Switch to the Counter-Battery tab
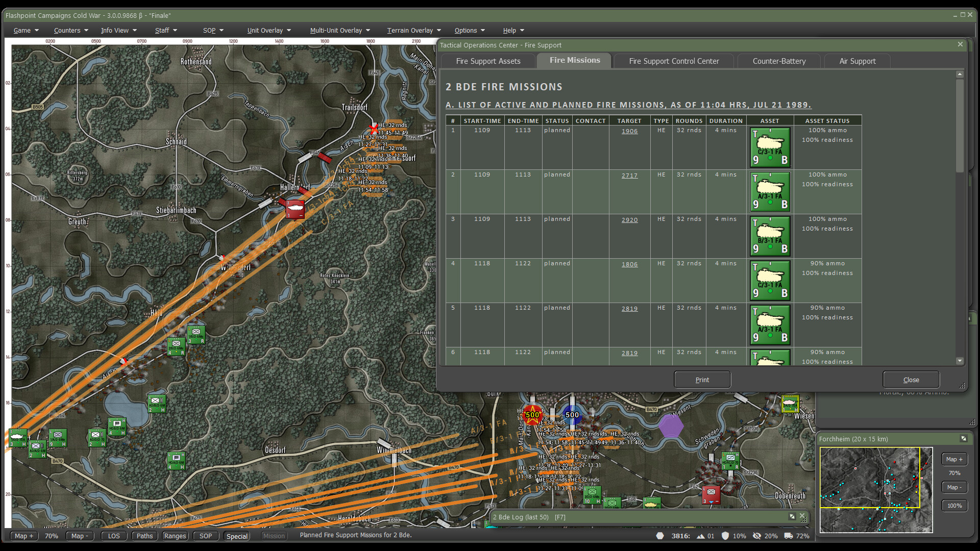 pos(778,61)
